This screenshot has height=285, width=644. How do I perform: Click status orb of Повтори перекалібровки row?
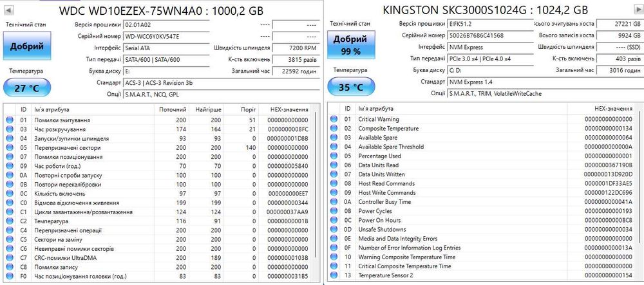10,184
